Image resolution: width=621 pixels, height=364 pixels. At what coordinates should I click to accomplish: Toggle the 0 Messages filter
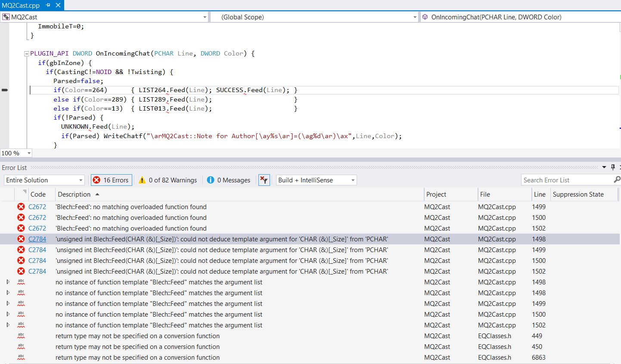point(229,180)
